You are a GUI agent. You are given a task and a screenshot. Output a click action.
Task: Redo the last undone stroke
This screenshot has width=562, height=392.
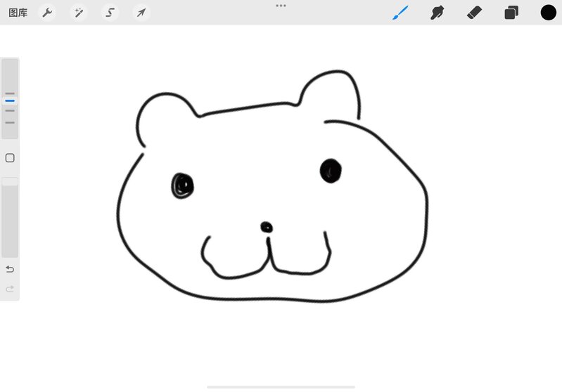pos(10,289)
